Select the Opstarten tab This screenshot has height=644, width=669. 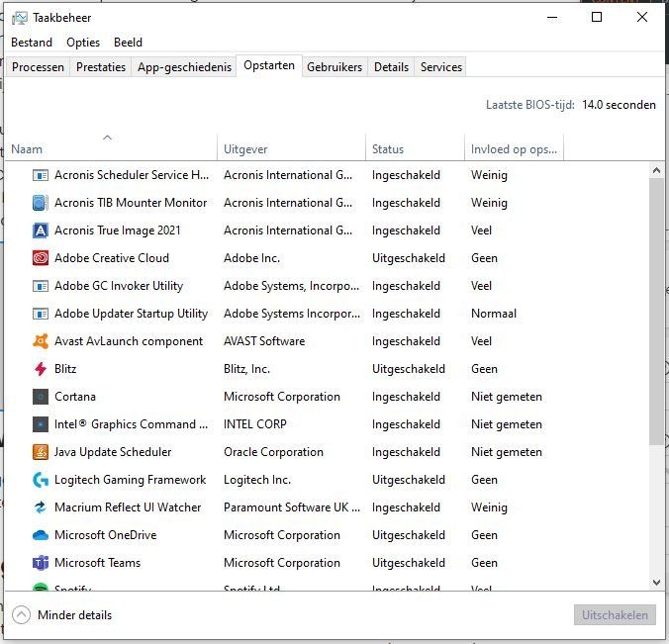point(269,65)
